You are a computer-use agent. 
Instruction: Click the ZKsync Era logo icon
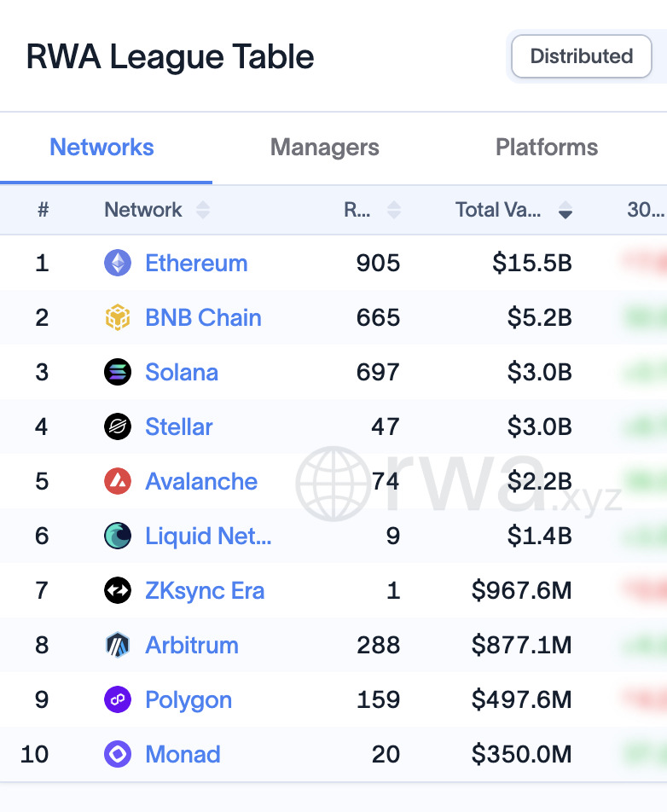click(x=118, y=590)
